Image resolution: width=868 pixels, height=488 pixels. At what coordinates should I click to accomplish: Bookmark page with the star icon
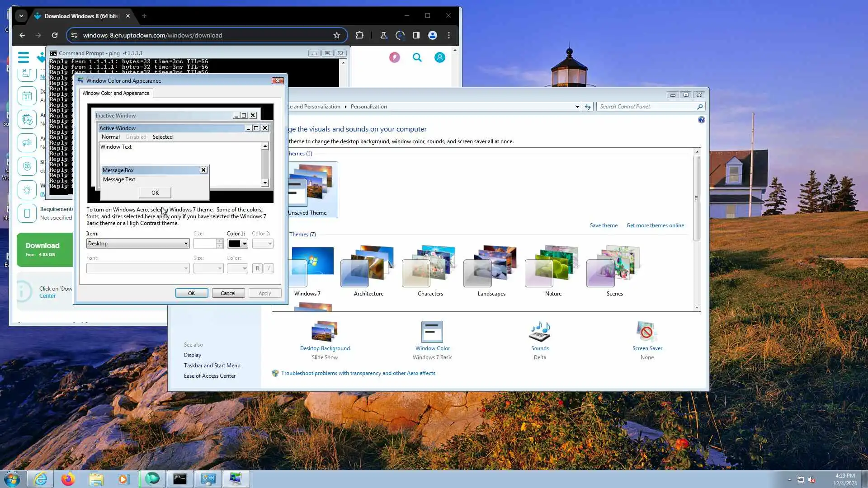pyautogui.click(x=336, y=35)
